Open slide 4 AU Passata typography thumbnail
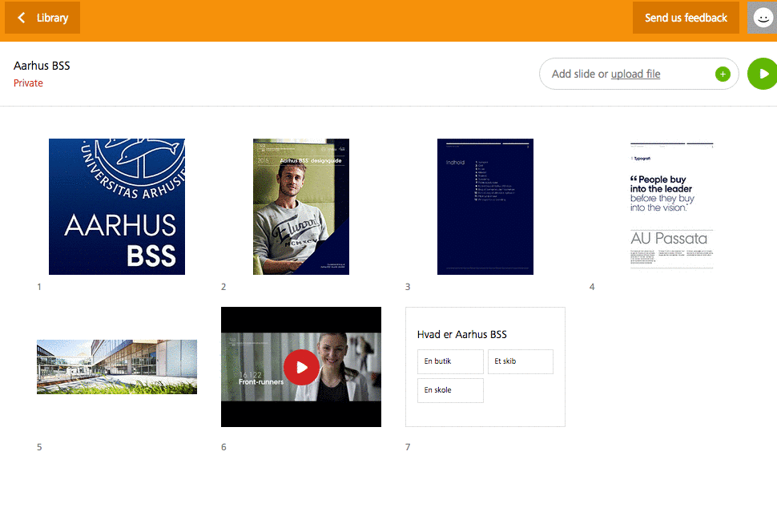The width and height of the screenshot is (777, 532). (671, 207)
